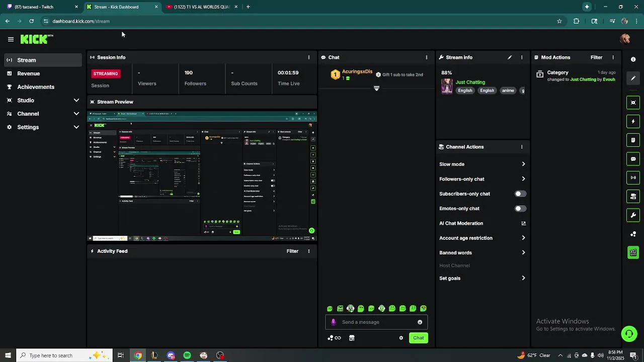Open Spotify from the Windows taskbar
Screen dimensions: 644x362
[187, 355]
